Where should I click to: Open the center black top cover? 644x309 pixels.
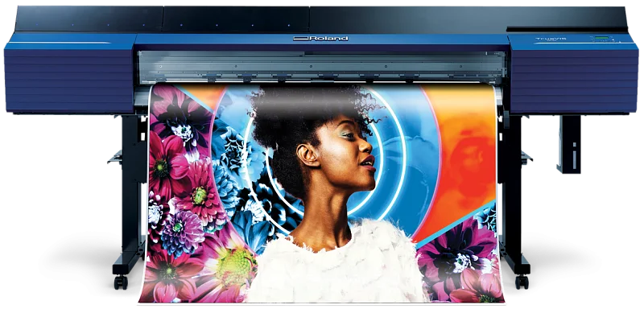point(236,19)
